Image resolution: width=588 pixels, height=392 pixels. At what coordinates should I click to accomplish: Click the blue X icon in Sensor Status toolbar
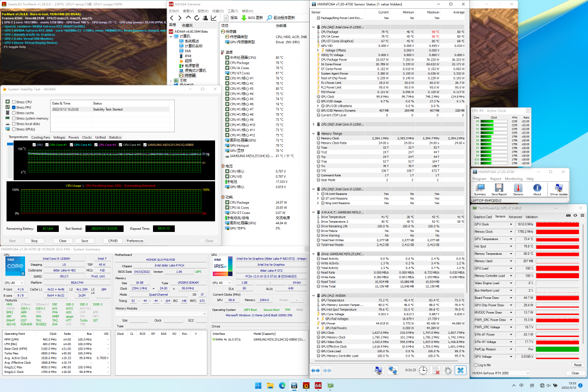pos(461,371)
